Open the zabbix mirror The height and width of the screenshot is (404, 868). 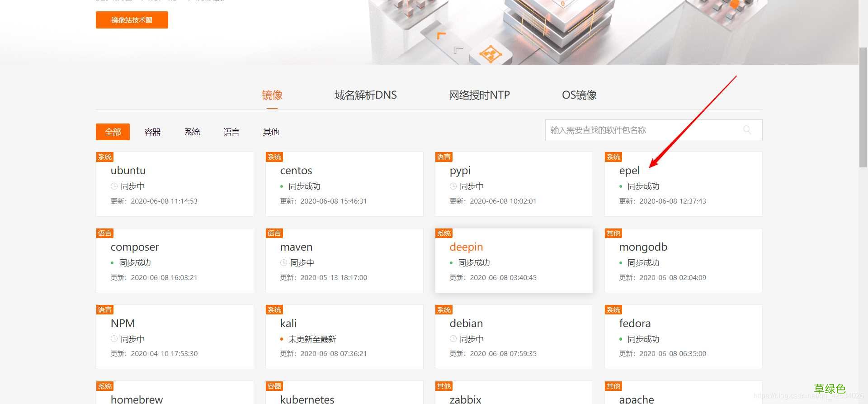click(465, 399)
